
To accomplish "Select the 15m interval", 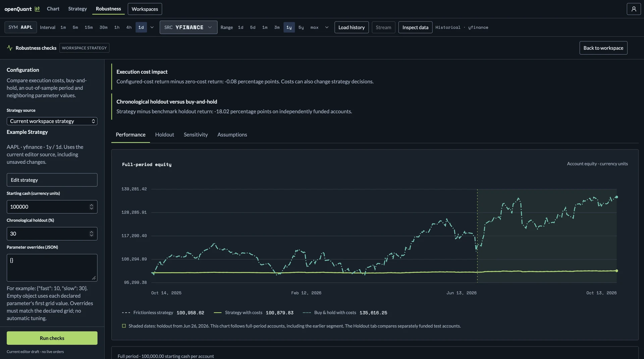I will click(x=89, y=28).
